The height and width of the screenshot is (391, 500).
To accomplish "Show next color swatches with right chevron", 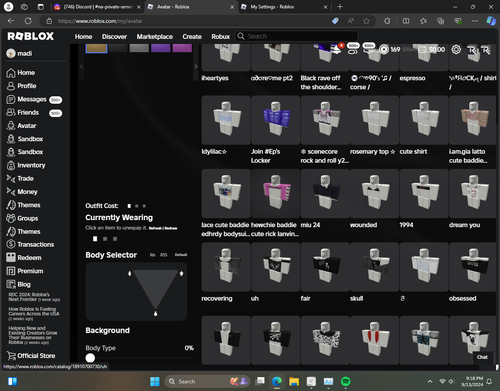I will pos(196,67).
